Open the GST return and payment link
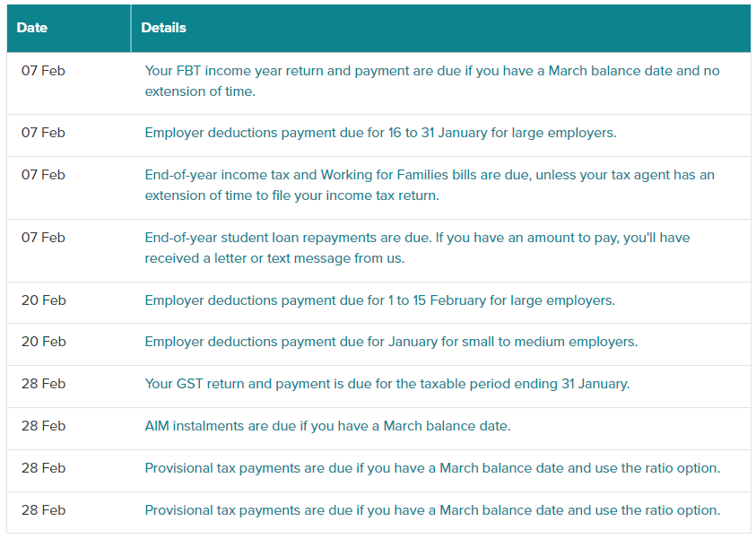The height and width of the screenshot is (539, 756). (x=387, y=384)
